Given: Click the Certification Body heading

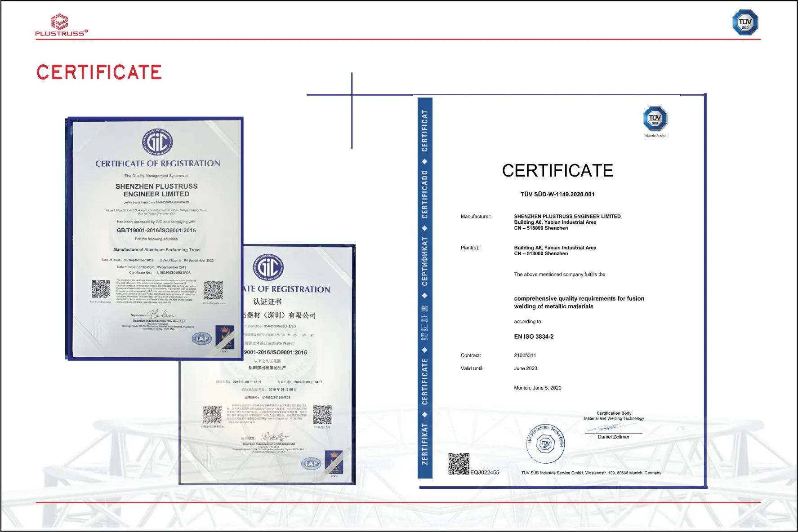Looking at the screenshot, I should [x=614, y=413].
